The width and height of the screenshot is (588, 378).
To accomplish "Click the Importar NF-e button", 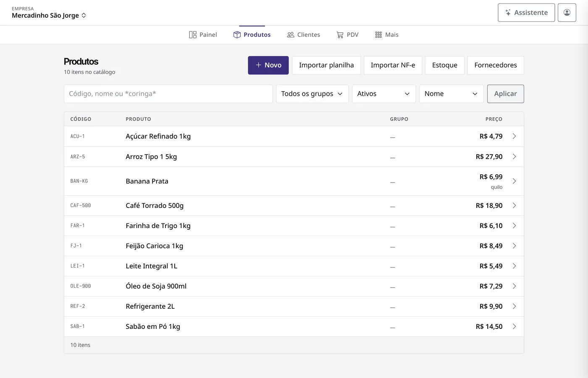I will pos(393,65).
